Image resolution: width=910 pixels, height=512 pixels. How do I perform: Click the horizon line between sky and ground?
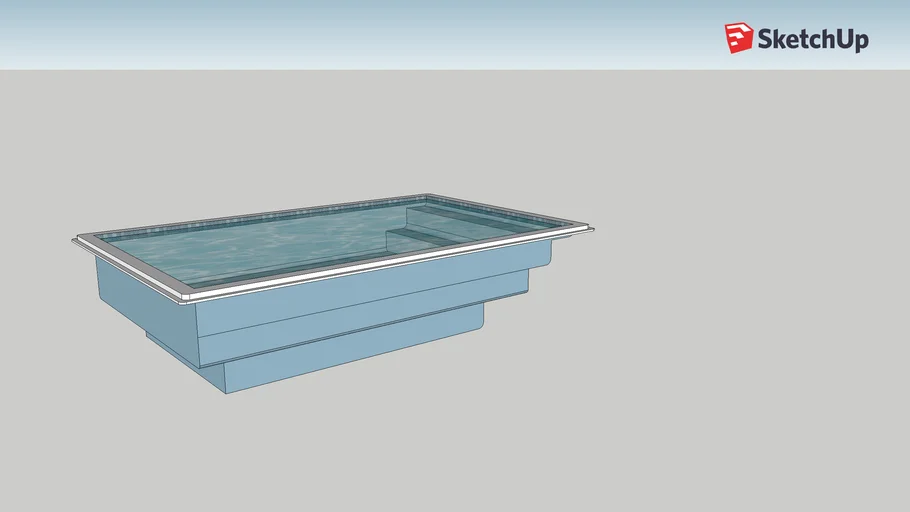(400, 69)
